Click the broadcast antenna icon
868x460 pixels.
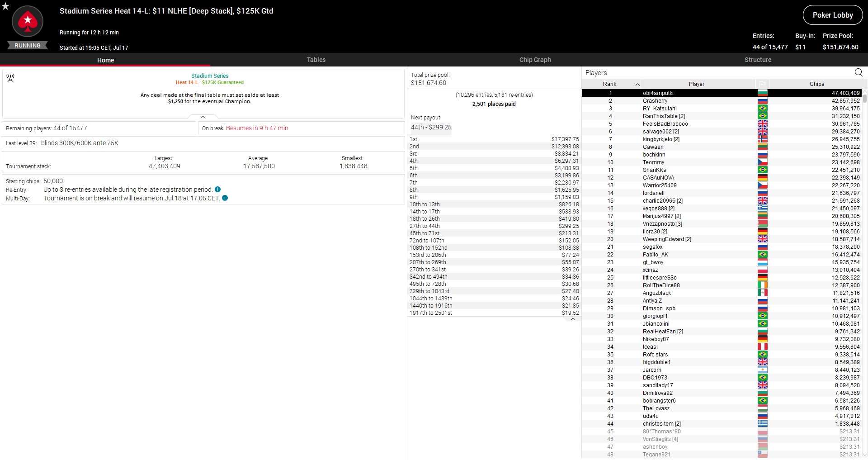point(10,78)
